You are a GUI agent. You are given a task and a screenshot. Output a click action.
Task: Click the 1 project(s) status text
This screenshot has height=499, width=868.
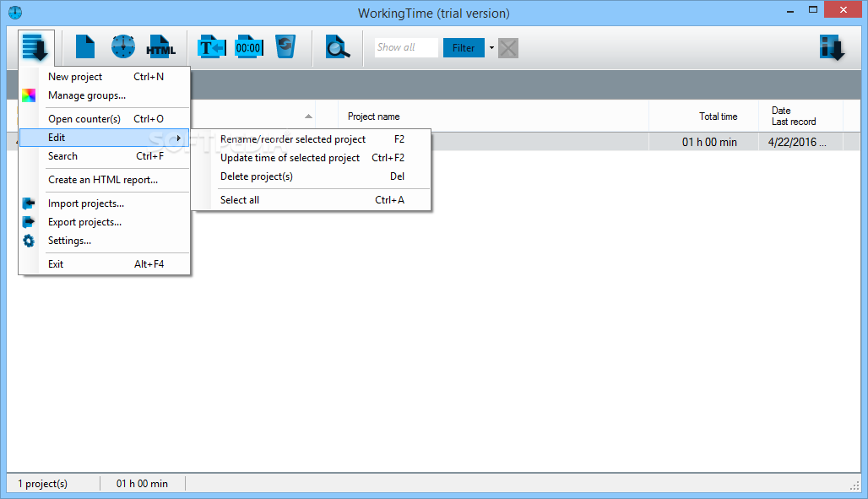point(42,484)
